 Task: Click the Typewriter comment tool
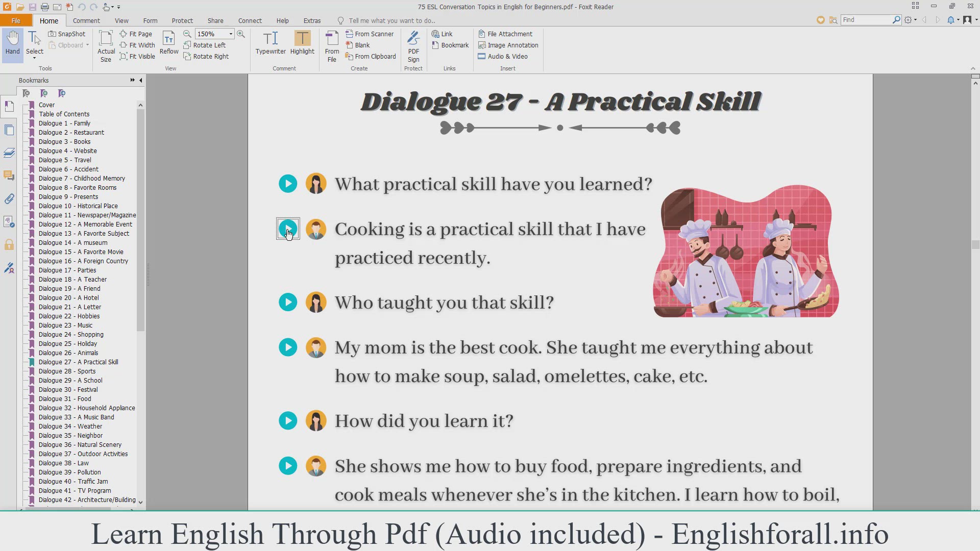tap(271, 43)
